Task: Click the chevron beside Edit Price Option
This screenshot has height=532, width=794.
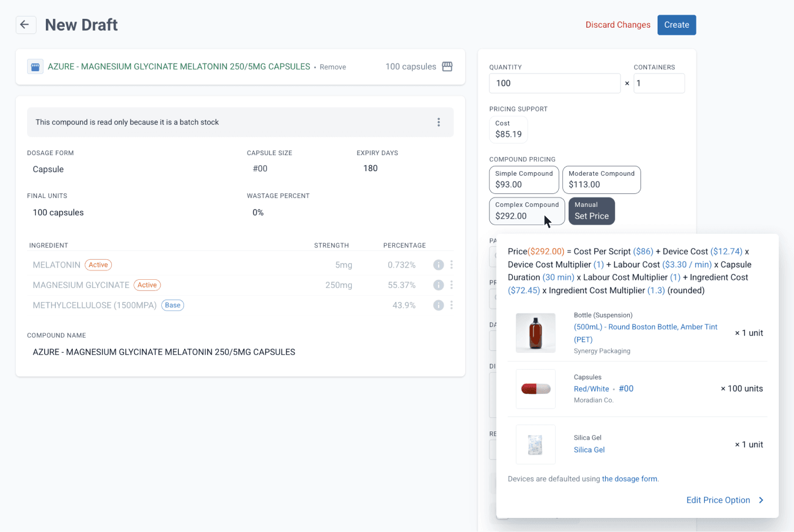Action: pyautogui.click(x=761, y=500)
